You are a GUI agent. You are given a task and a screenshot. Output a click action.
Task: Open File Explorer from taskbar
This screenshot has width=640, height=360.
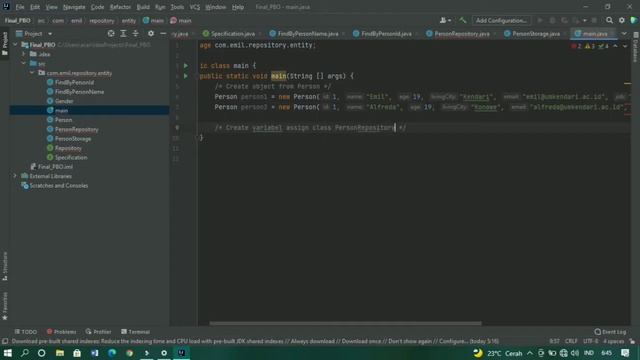coord(60,353)
